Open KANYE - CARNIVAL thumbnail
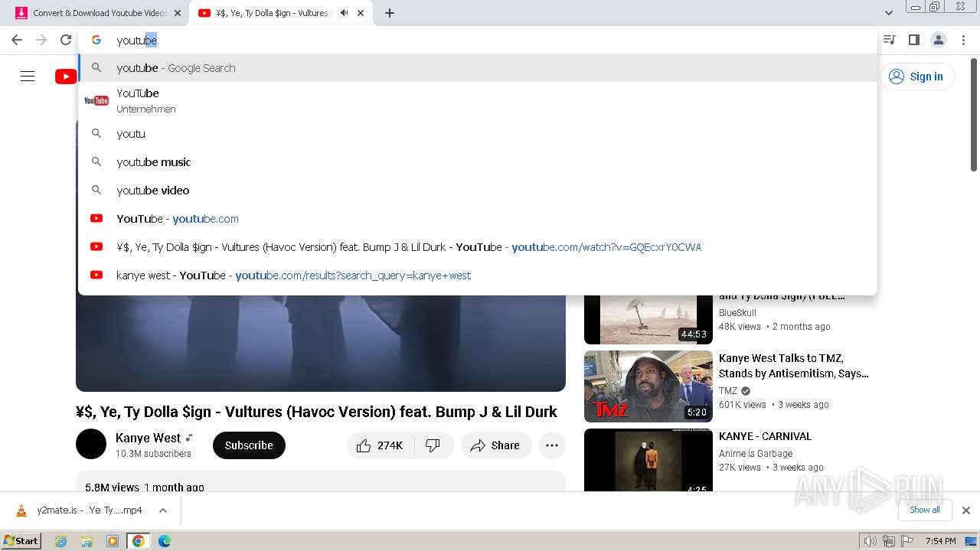 pyautogui.click(x=648, y=460)
